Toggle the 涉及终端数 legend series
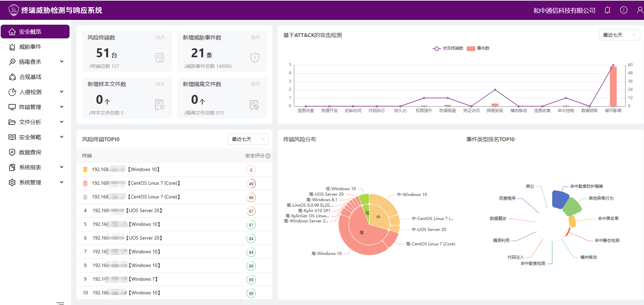 click(448, 48)
